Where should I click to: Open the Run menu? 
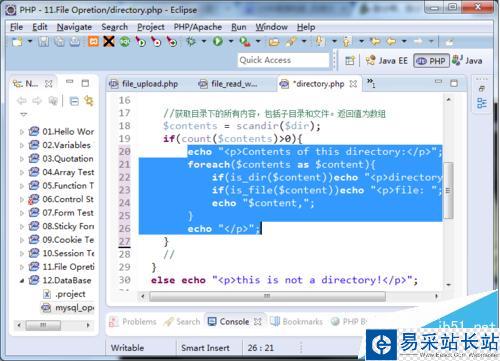(239, 27)
